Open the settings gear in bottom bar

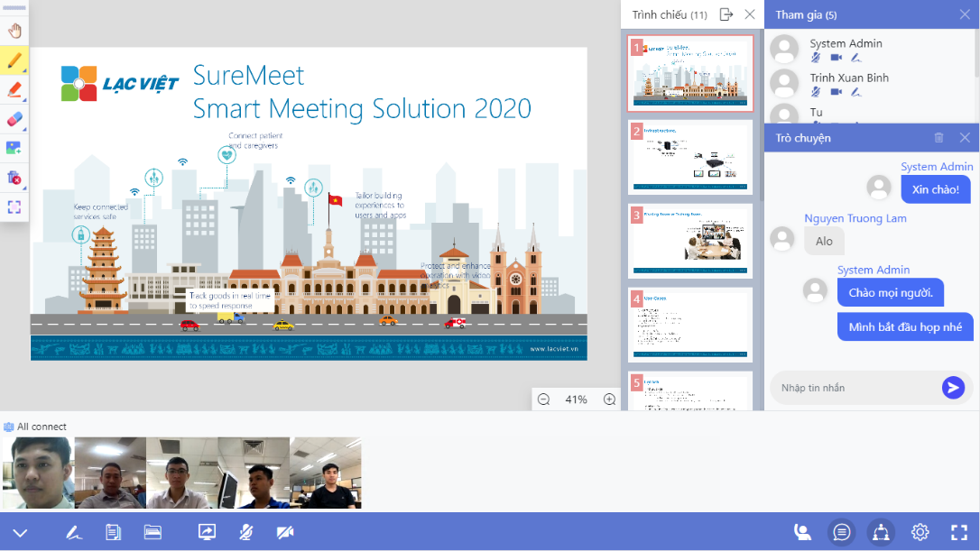coord(920,532)
